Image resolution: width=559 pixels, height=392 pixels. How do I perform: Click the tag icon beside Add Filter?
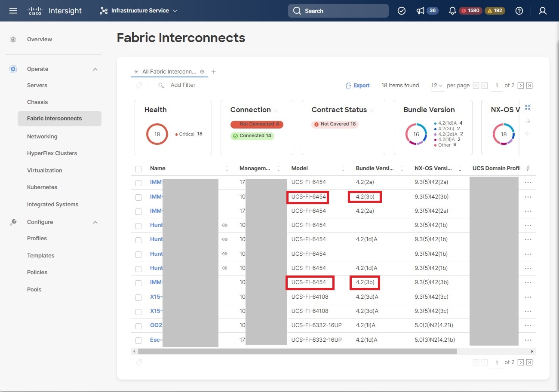(x=139, y=86)
